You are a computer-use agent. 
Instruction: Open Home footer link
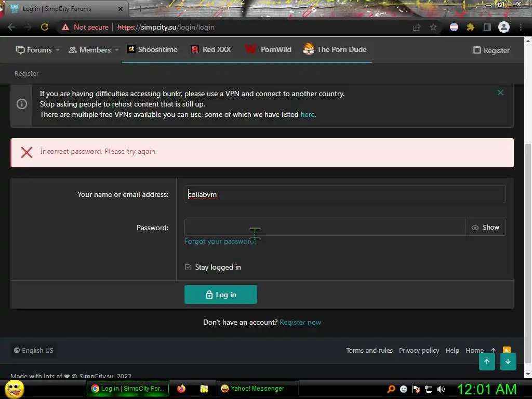475,351
